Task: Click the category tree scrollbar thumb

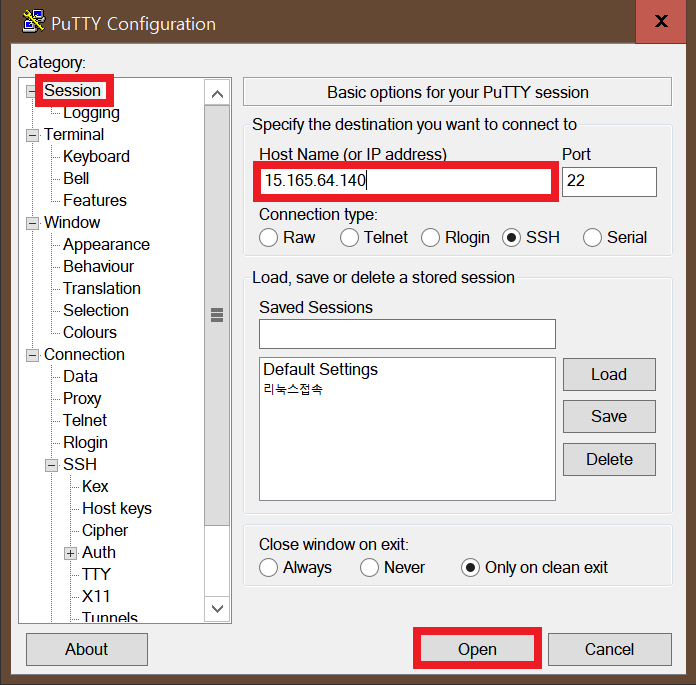Action: coord(217,315)
